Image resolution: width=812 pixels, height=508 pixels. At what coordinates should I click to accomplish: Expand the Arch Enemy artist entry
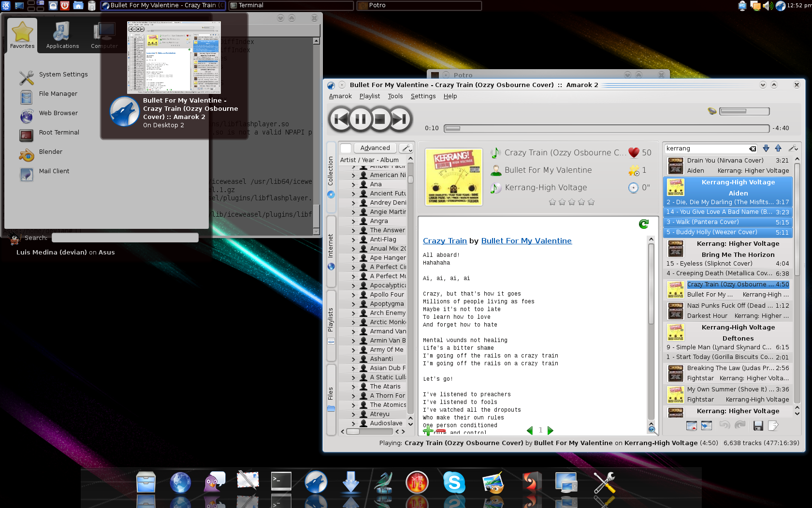click(x=353, y=313)
